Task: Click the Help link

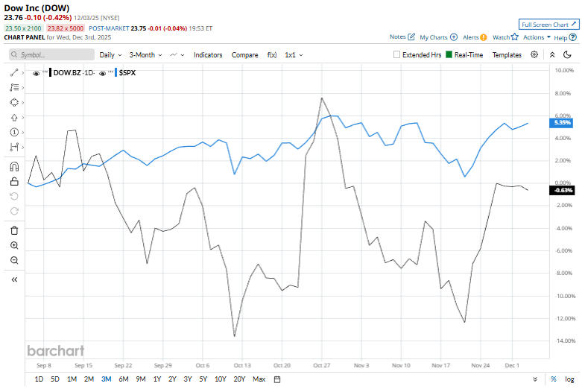Action: click(560, 37)
